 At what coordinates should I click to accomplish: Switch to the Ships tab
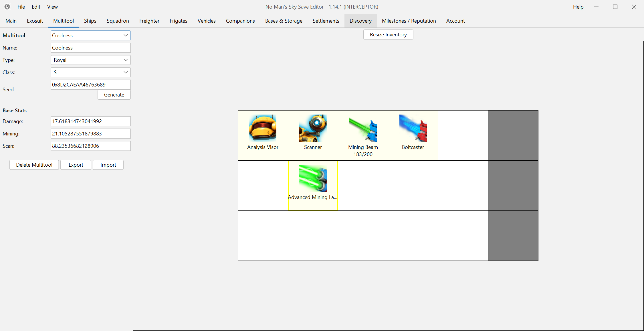[x=90, y=21]
